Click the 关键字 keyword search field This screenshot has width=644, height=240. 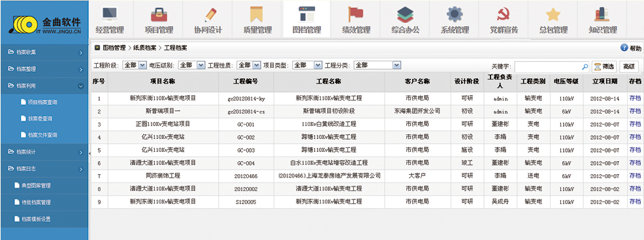(x=552, y=67)
